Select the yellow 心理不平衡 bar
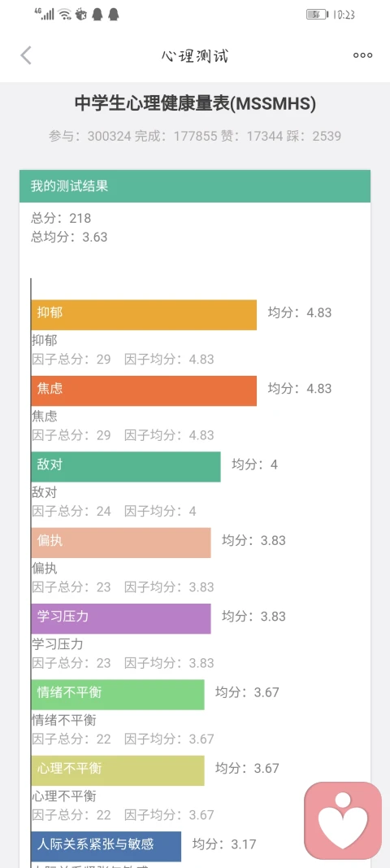Screen dimensions: 390x868 [118, 770]
